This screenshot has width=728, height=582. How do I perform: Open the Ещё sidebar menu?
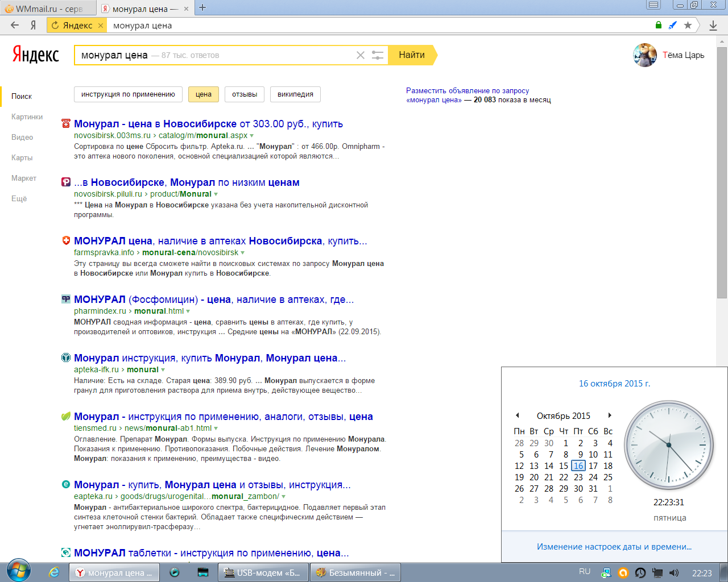tap(19, 198)
